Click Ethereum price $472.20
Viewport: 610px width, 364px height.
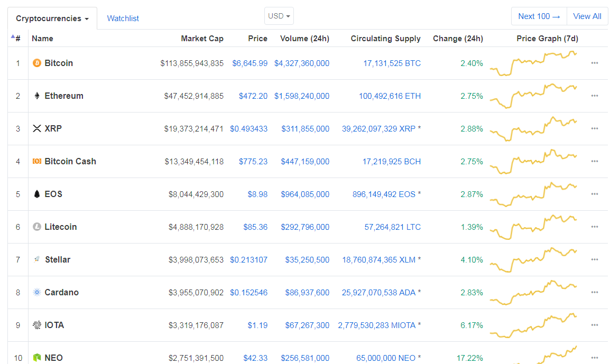coord(253,96)
